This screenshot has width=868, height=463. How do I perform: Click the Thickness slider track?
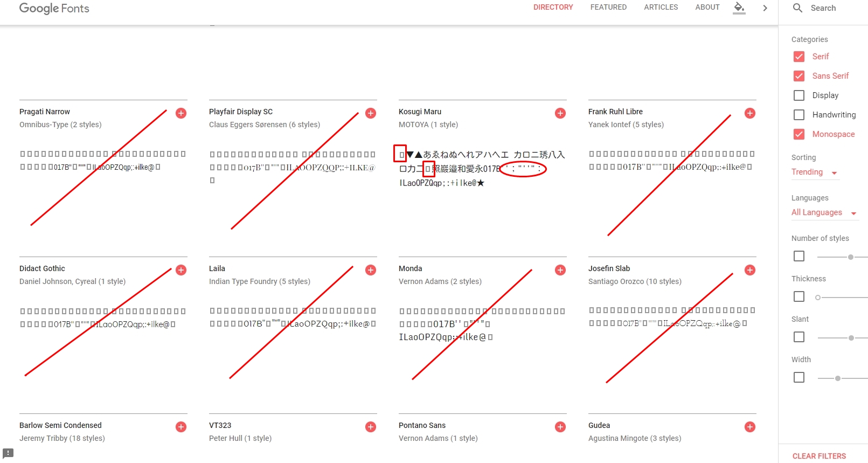[x=842, y=298]
